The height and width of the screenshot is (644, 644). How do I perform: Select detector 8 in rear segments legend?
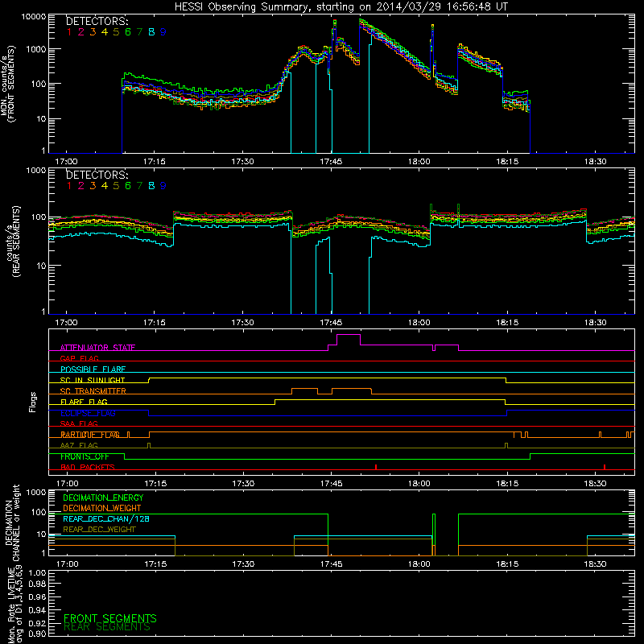point(151,186)
